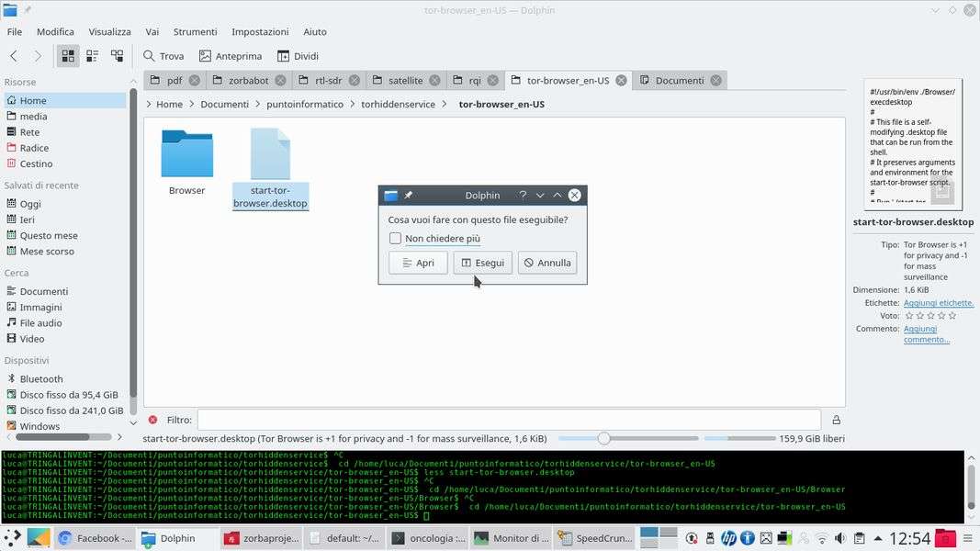Set the Voto star rating
980x551 pixels.
[x=930, y=316]
